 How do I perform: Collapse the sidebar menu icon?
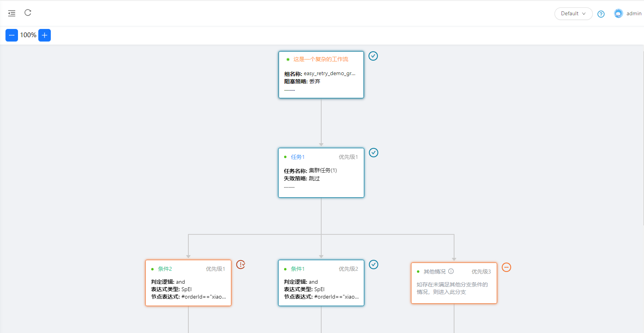(12, 13)
